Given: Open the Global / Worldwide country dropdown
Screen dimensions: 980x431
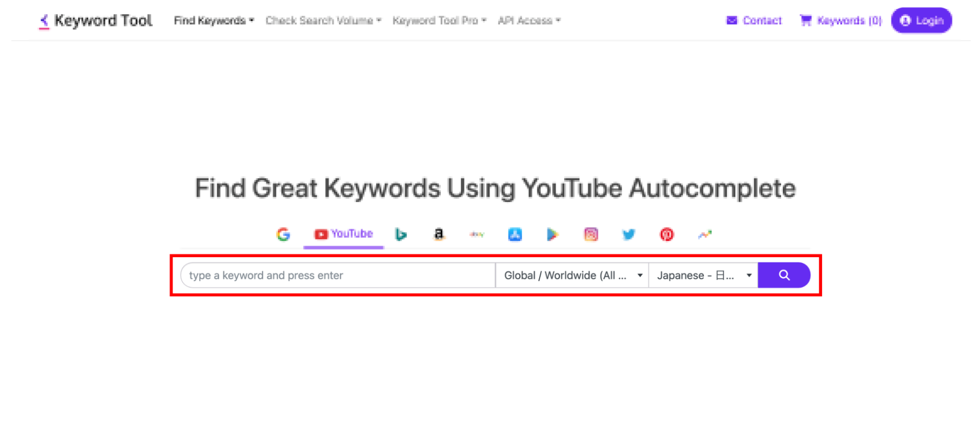Looking at the screenshot, I should click(572, 275).
